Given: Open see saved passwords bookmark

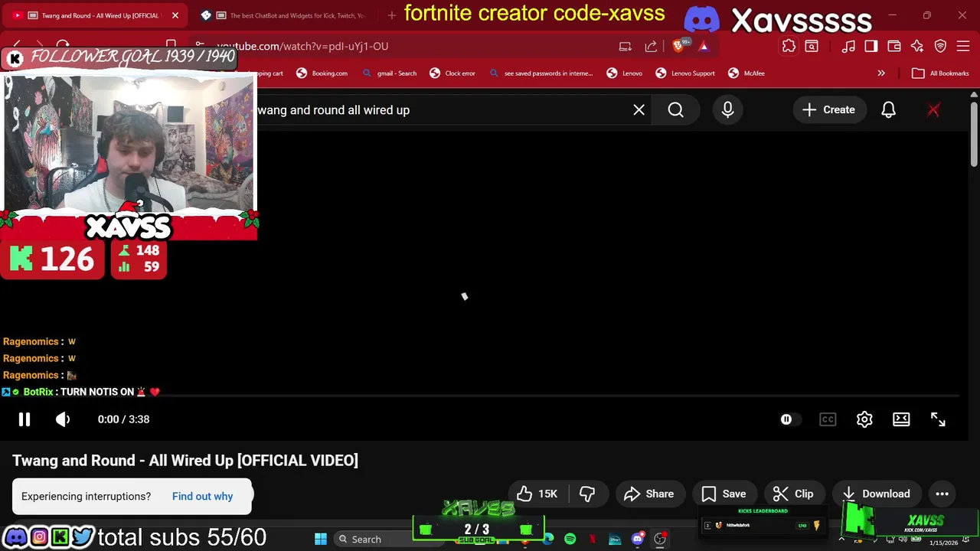Looking at the screenshot, I should 541,73.
